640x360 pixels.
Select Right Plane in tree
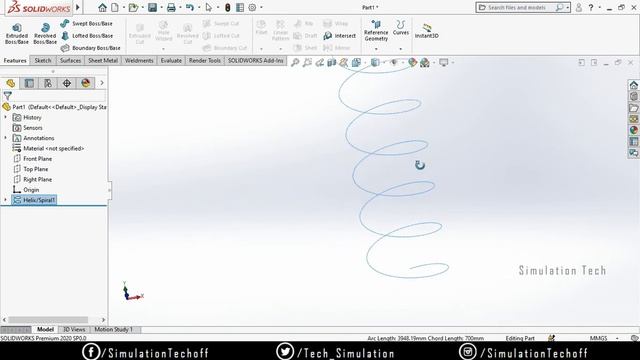[33, 180]
